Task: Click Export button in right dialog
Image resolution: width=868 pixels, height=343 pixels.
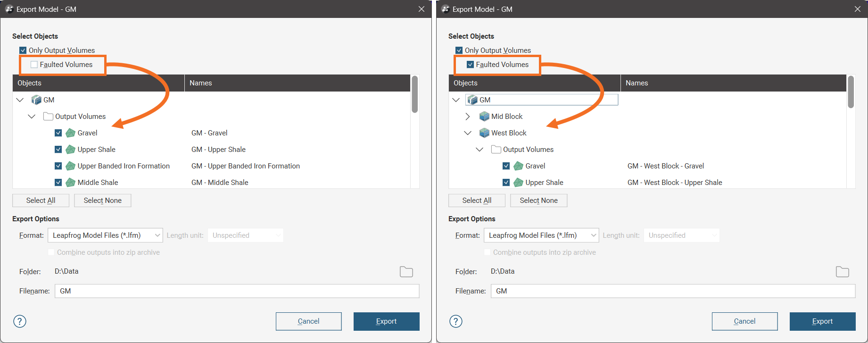Action: pos(822,321)
